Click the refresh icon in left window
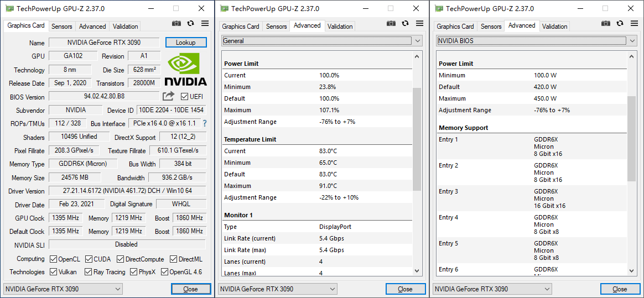Viewport: 644px width, 298px height. click(191, 23)
